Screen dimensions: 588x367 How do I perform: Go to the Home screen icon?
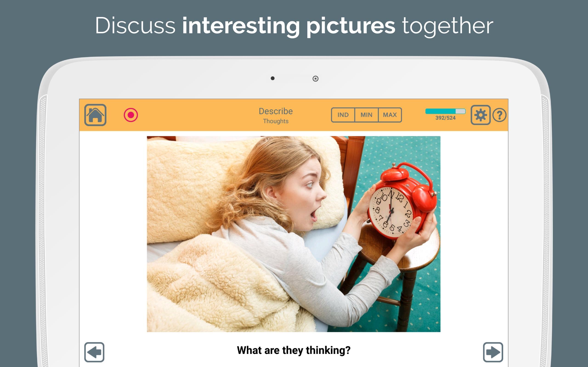[95, 115]
